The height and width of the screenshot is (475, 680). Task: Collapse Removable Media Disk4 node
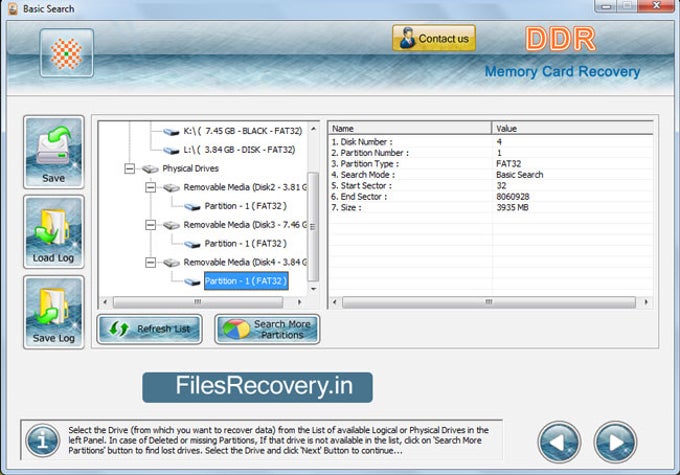coord(150,262)
